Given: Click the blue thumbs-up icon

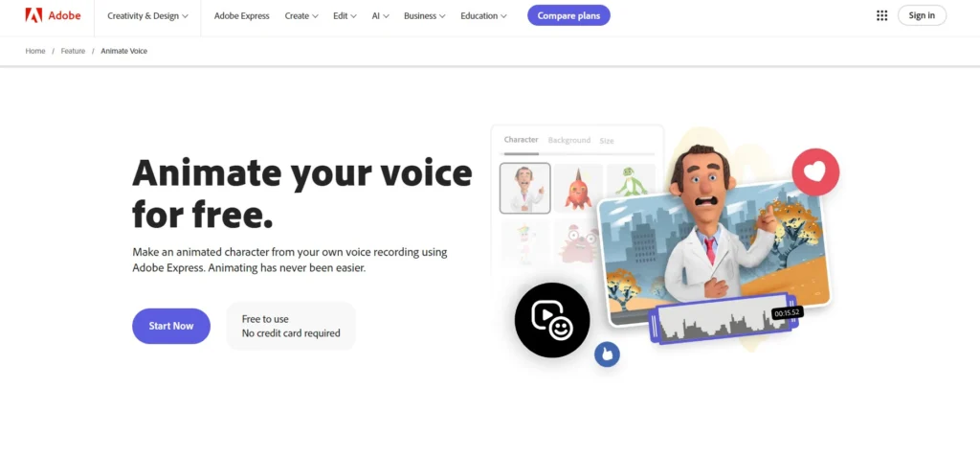Looking at the screenshot, I should coord(607,354).
